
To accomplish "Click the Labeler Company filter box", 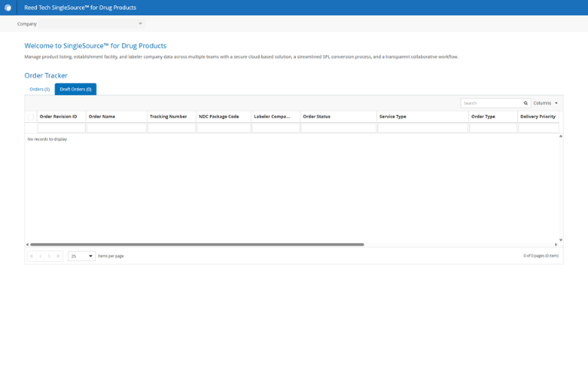I will point(276,128).
